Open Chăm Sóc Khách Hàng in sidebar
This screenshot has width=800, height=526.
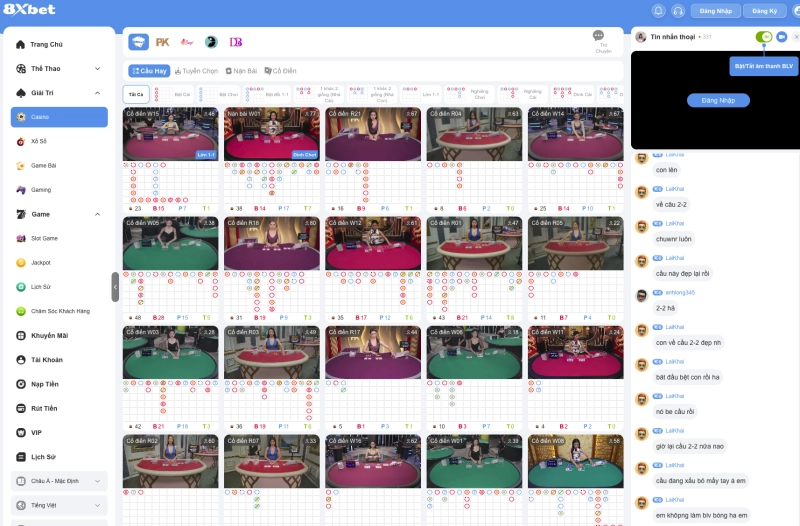pyautogui.click(x=59, y=311)
